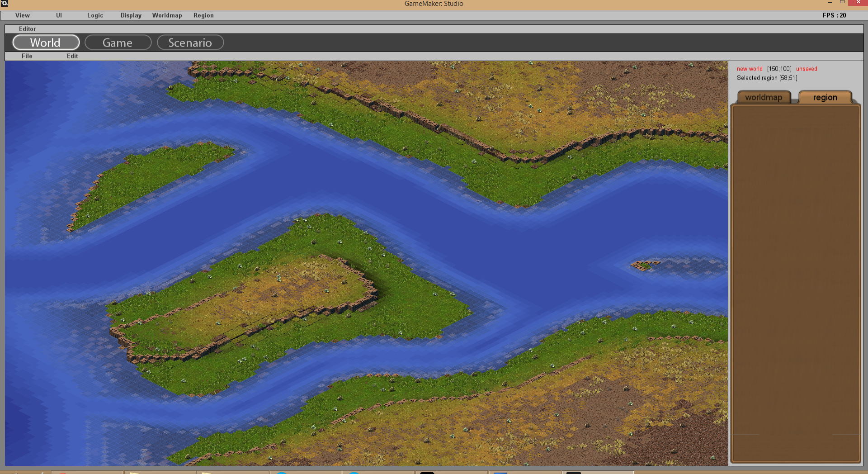Screen dimensions: 868x474
Task: Switch to the Game editor mode
Action: tap(118, 43)
